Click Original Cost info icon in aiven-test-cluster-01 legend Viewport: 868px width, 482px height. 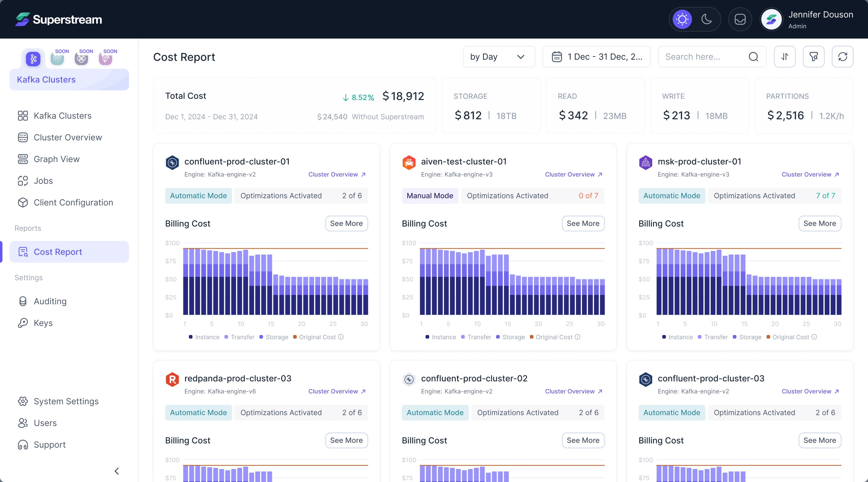pyautogui.click(x=577, y=337)
